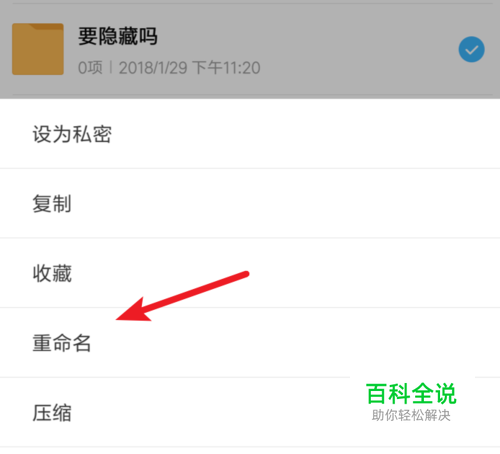Click the 百科全说 watermark logo

tap(411, 394)
